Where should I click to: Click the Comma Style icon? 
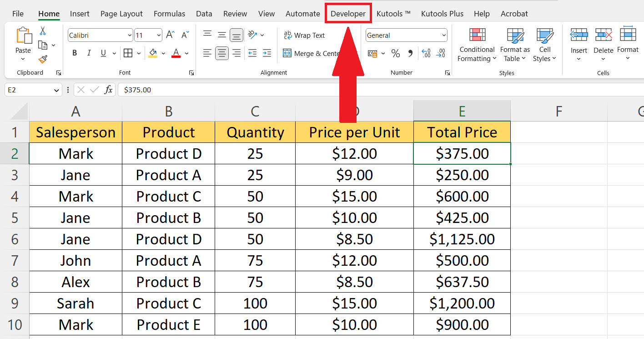pyautogui.click(x=410, y=53)
